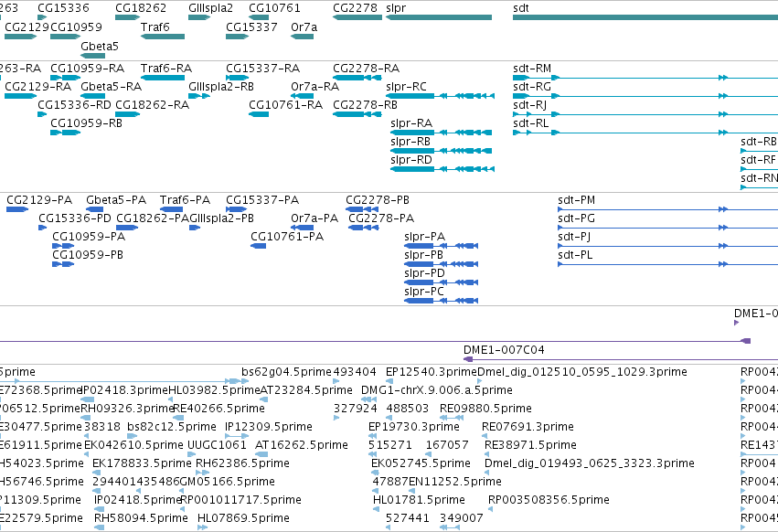Select the AT23284.5prime EST label

[x=306, y=390]
